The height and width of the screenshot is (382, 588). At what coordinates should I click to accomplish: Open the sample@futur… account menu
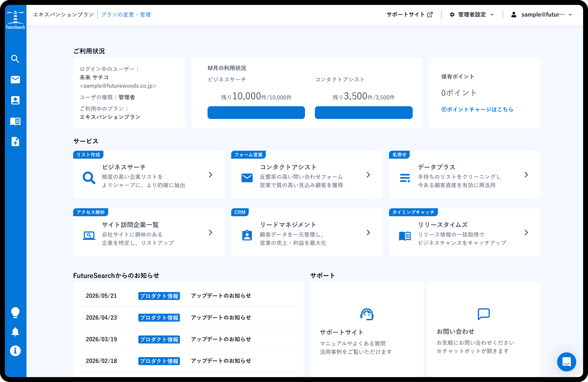pos(542,14)
